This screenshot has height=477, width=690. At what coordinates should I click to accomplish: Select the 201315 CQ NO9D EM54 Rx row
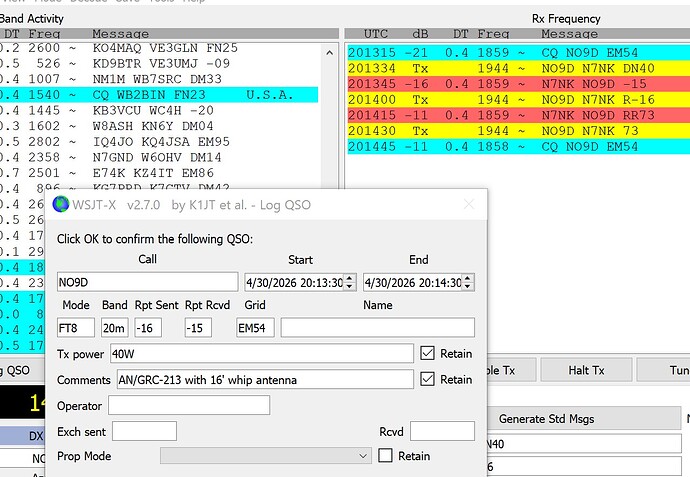point(518,52)
